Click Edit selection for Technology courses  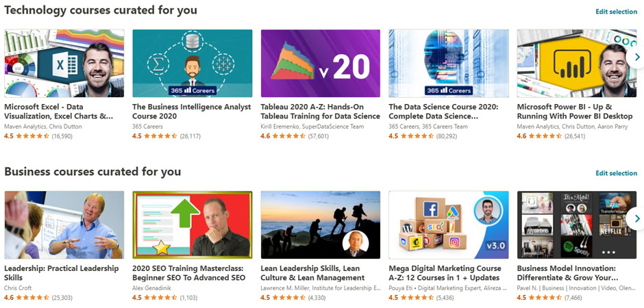(x=616, y=12)
